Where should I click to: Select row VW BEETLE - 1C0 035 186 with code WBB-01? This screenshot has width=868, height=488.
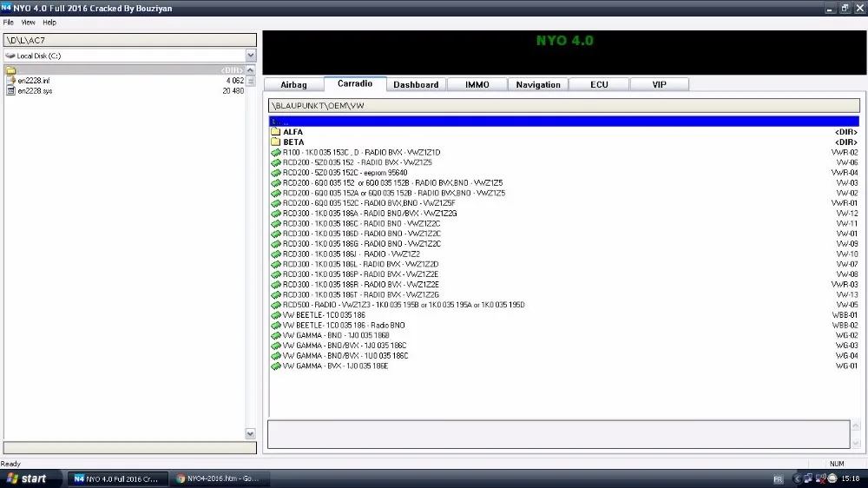pos(564,314)
